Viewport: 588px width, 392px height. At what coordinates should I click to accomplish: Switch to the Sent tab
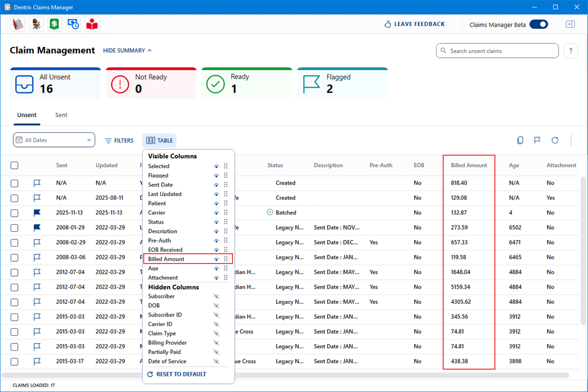[62, 115]
